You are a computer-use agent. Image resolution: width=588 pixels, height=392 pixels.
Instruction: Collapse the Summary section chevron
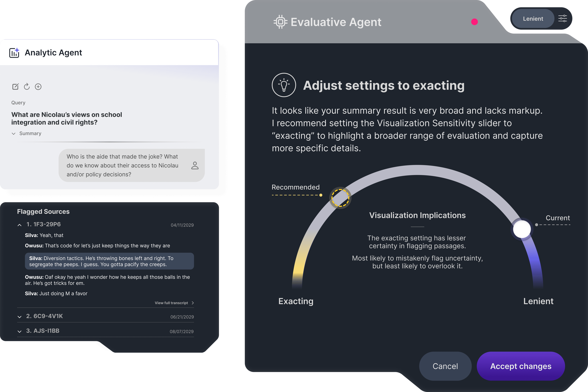click(13, 134)
